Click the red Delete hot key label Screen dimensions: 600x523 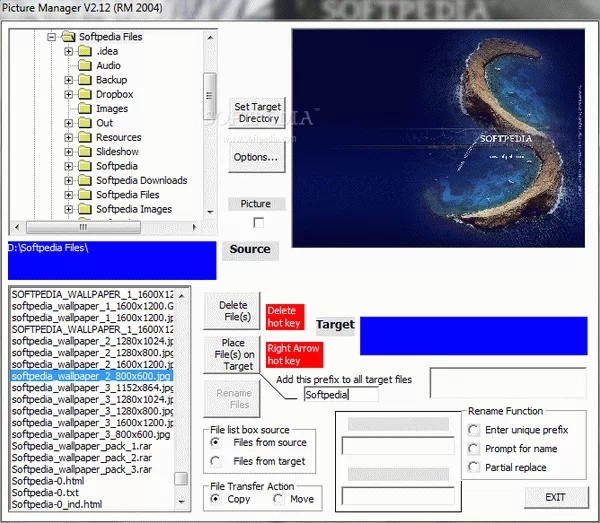coord(285,317)
